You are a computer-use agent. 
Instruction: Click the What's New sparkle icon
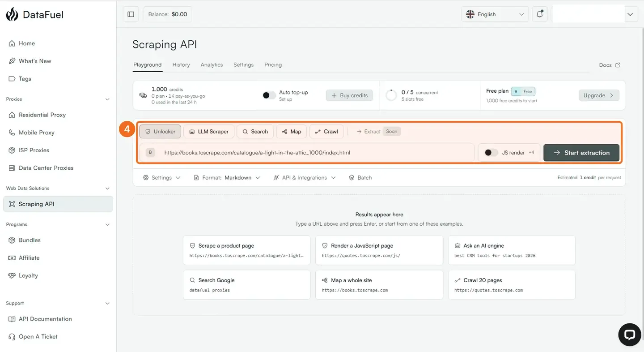12,61
